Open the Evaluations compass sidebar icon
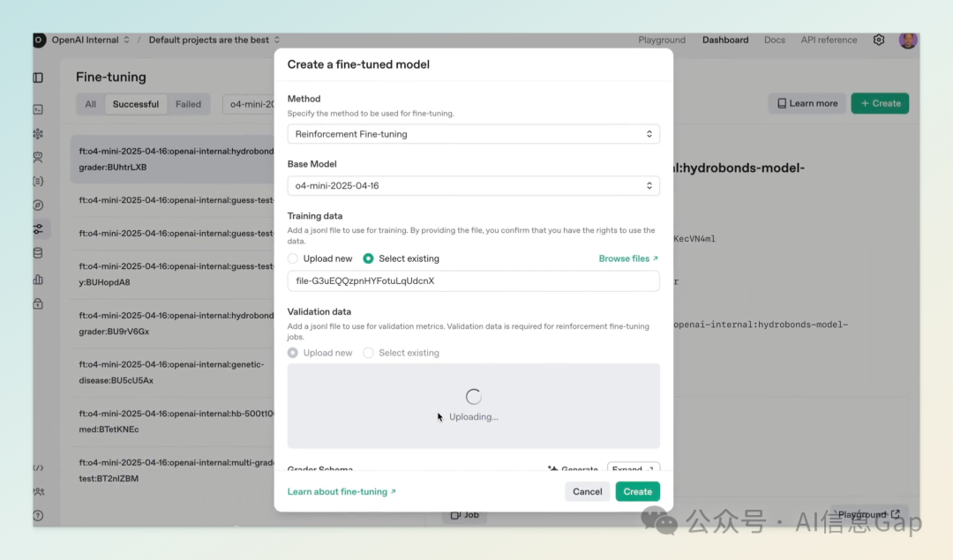This screenshot has width=953, height=560. click(x=38, y=205)
